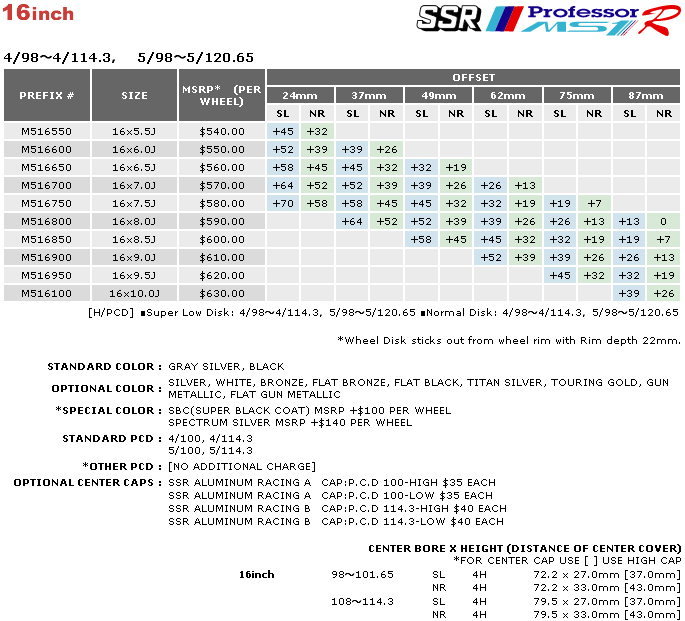
Task: Select the SIZE column header
Action: tap(134, 96)
